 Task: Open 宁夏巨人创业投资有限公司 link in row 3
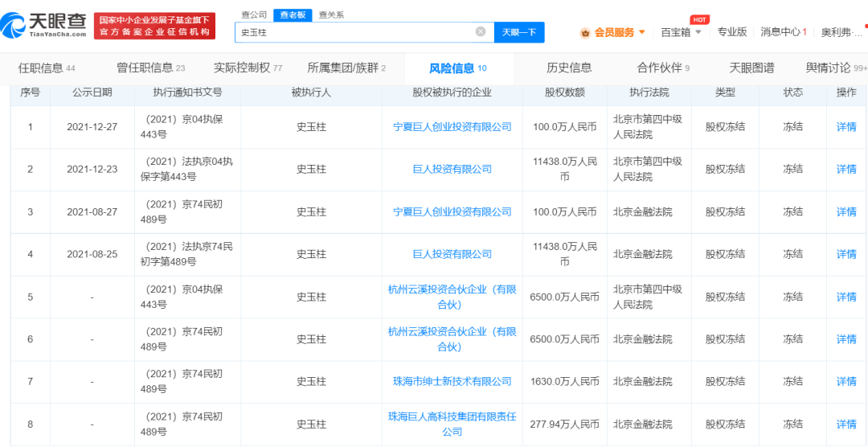(452, 211)
